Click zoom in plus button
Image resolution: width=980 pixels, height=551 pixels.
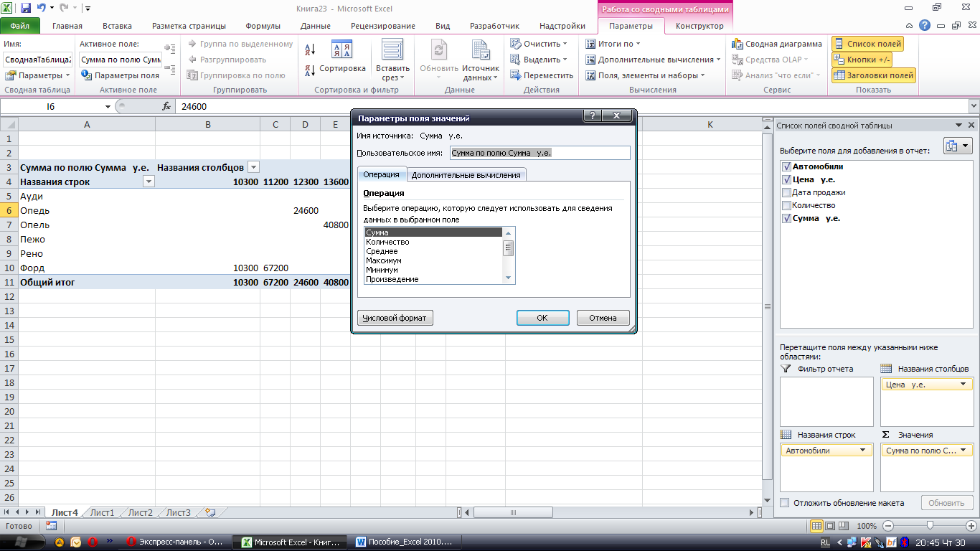coord(970,526)
